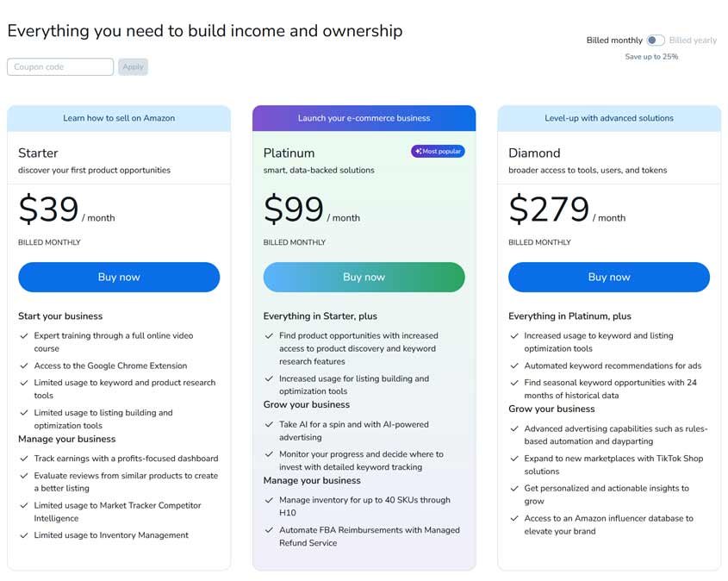Viewport: 728px width, 581px height.
Task: Click Buy now for Starter plan
Action: [x=119, y=278]
